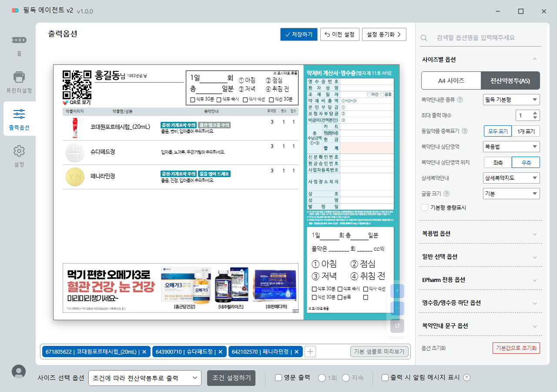Select 1개 표기 for duplicate drugs
This screenshot has height=392, width=557.
click(526, 131)
